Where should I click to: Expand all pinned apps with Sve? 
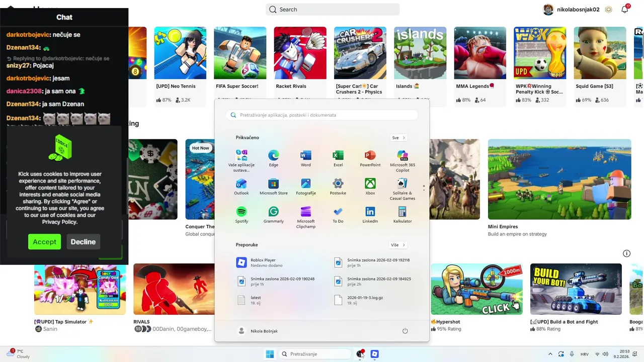click(x=398, y=138)
